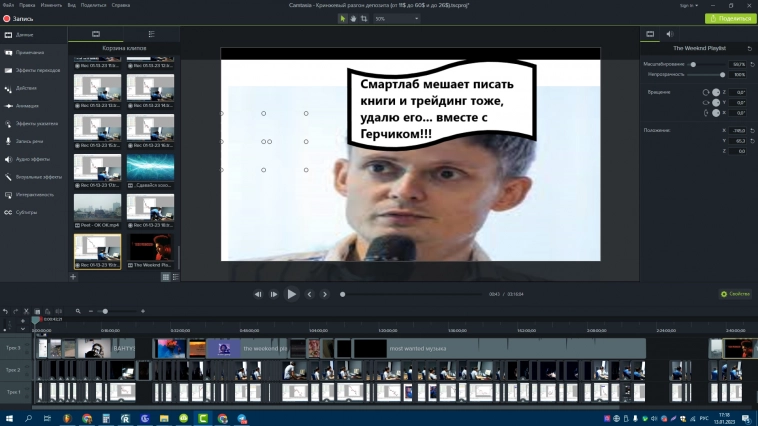Click the position X input field
This screenshot has width=758, height=426.
tap(738, 131)
